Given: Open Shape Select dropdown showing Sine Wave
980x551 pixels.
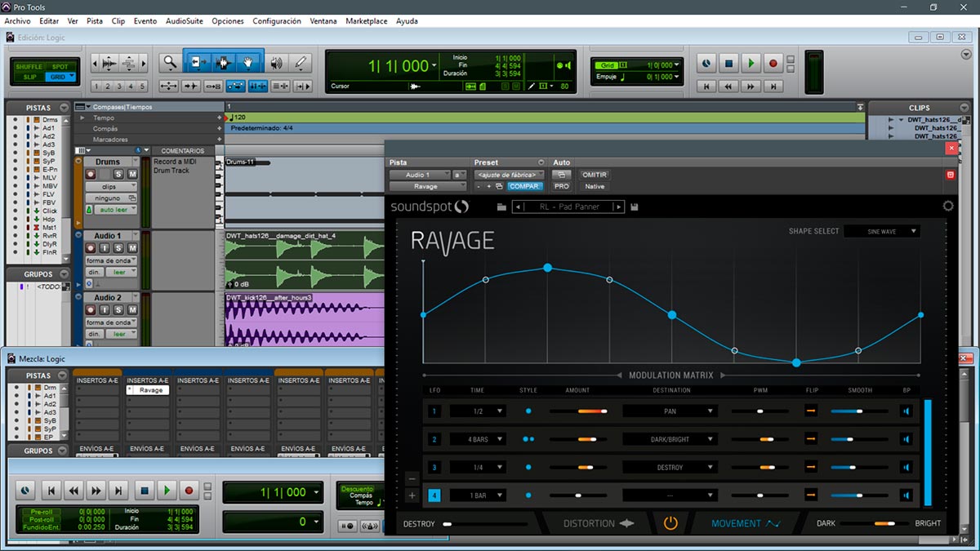Looking at the screenshot, I should tap(882, 232).
